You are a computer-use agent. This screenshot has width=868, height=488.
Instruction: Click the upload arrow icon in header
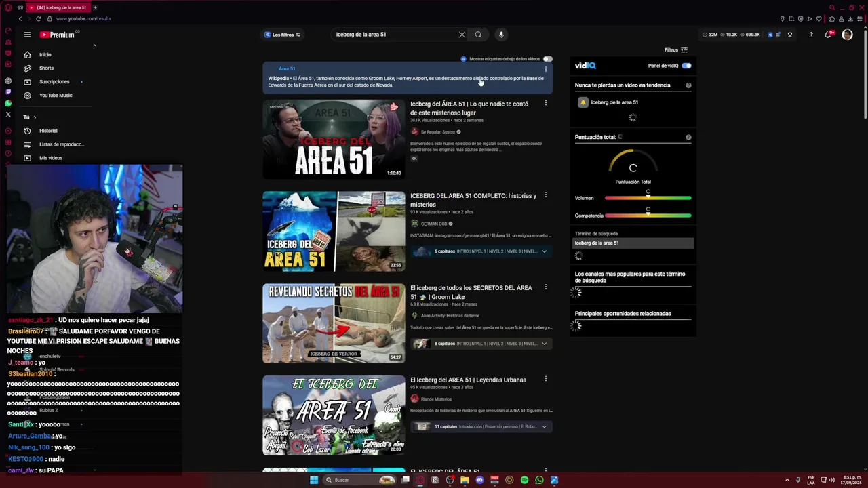click(x=811, y=35)
